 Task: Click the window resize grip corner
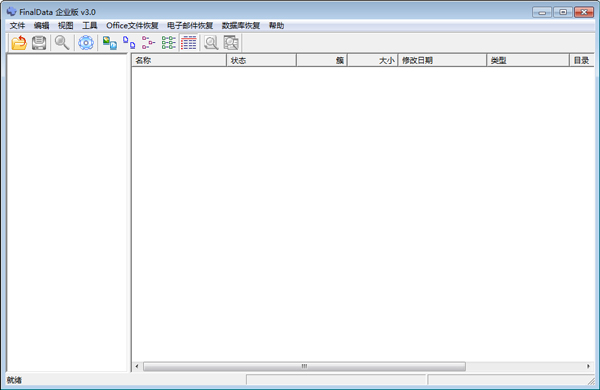click(x=592, y=381)
